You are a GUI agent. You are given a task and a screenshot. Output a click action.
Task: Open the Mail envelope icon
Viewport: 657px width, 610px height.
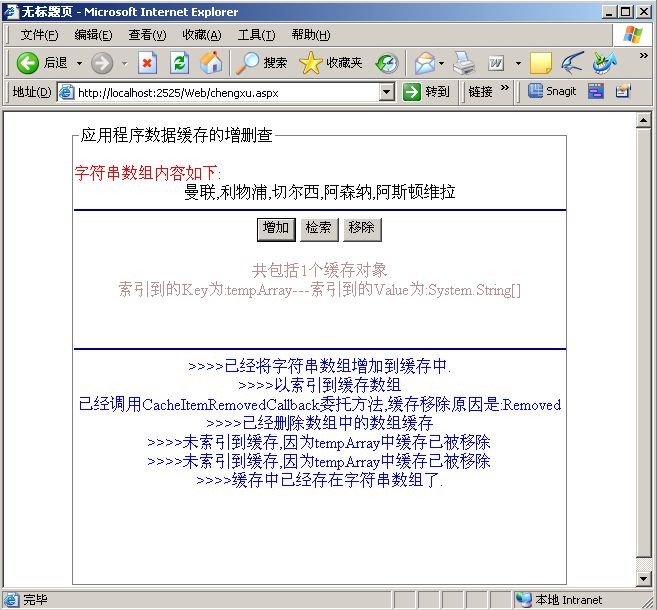click(424, 63)
